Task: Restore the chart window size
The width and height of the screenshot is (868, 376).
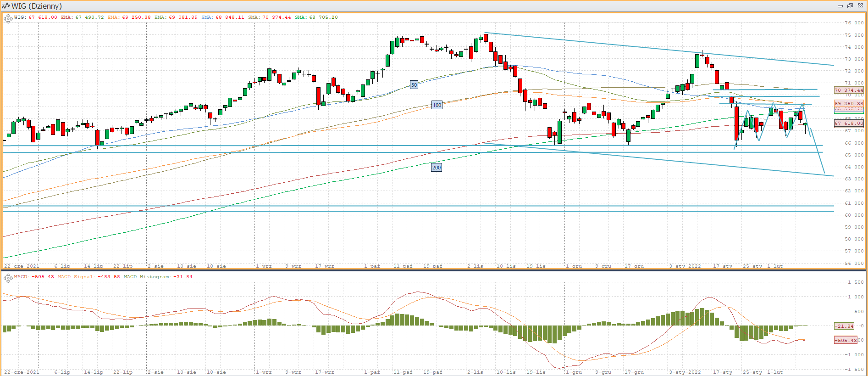Action: pos(850,6)
